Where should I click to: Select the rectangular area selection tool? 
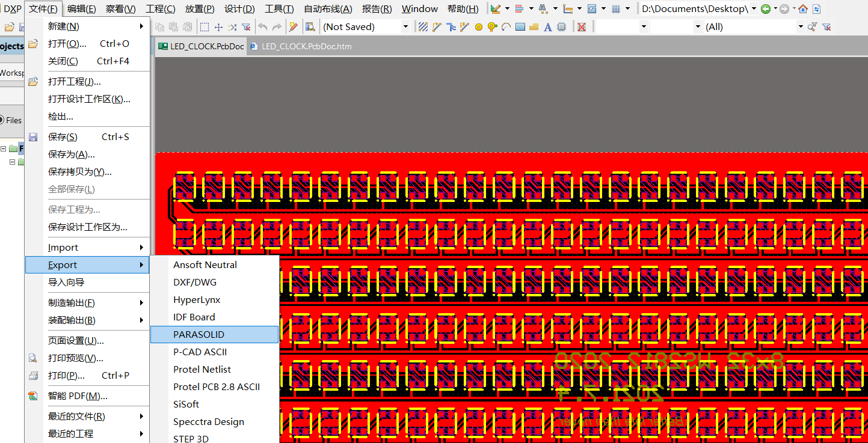click(205, 26)
